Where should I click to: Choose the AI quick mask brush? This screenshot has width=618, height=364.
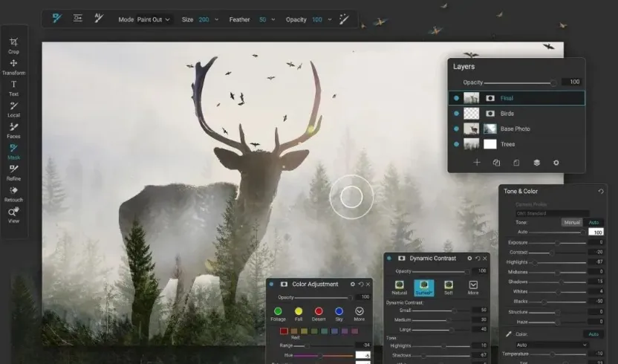[x=99, y=18]
